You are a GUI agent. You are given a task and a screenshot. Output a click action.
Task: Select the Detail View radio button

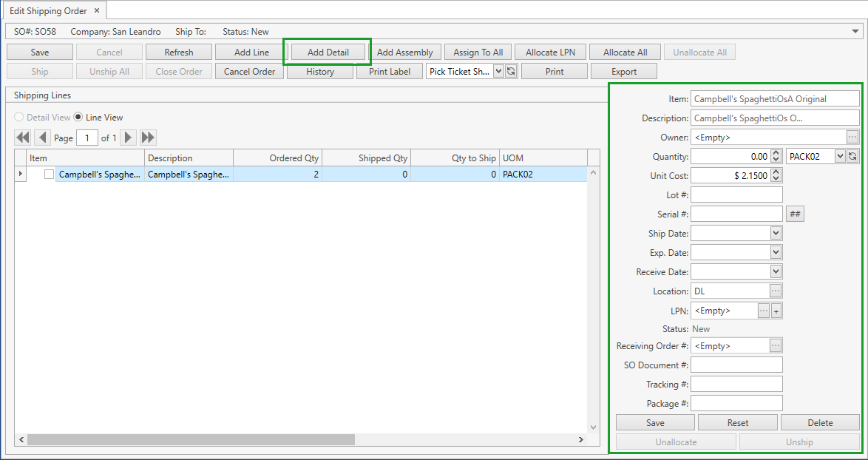(17, 116)
